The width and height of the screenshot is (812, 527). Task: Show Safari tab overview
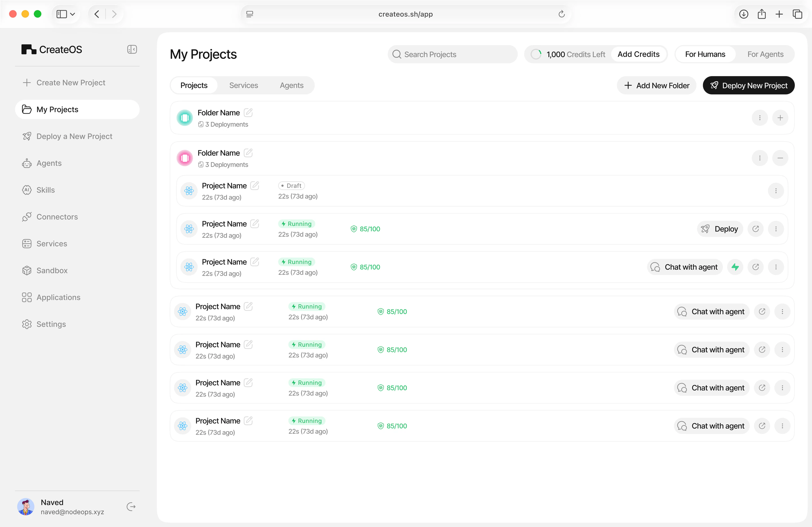click(797, 14)
